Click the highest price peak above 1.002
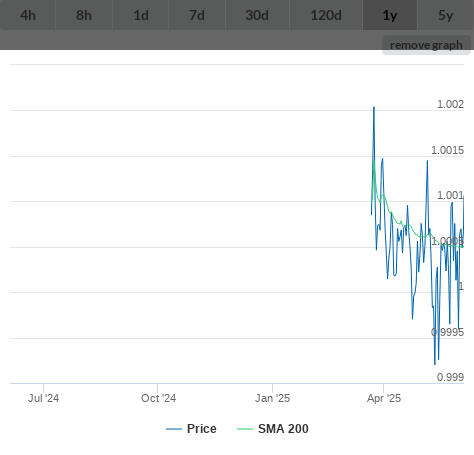474x455 pixels. coord(374,107)
